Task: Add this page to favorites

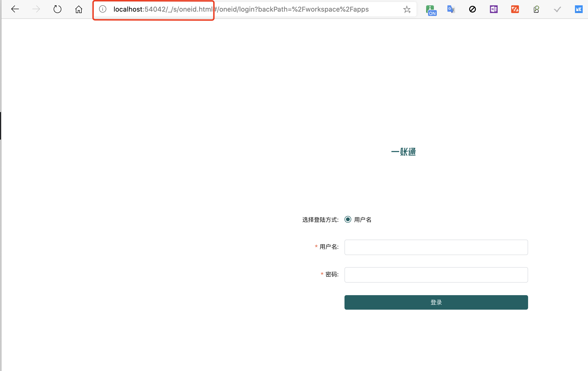Action: [x=407, y=9]
